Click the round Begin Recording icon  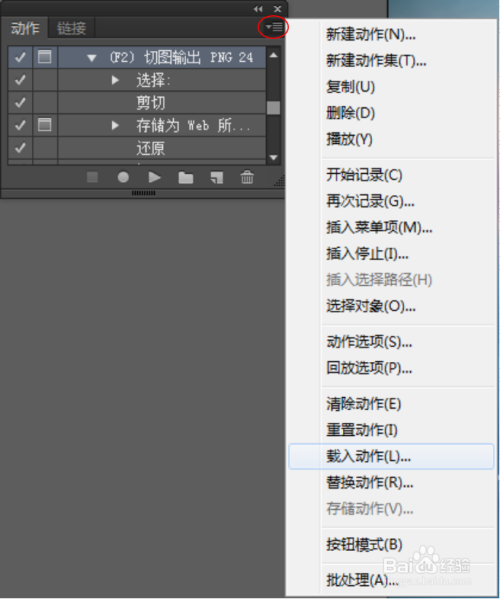(x=123, y=177)
